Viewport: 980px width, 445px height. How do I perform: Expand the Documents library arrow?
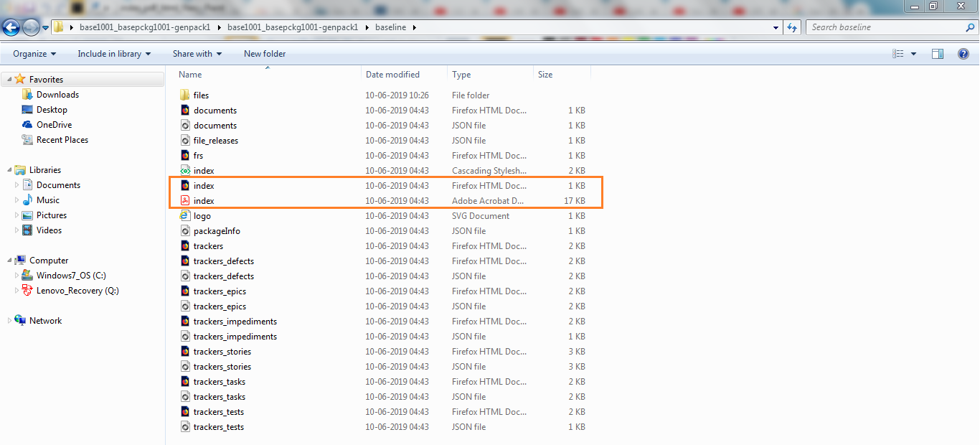click(x=17, y=185)
